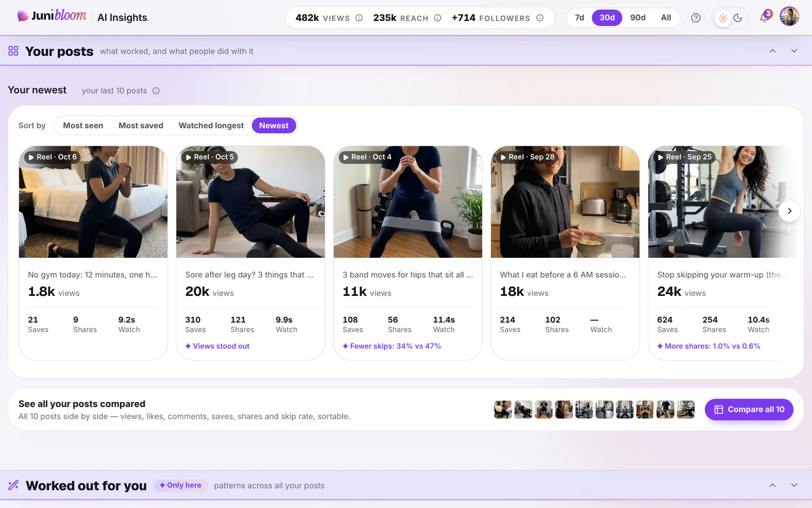This screenshot has height=508, width=812.
Task: Open the Oct 5 foam roller post image
Action: click(251, 202)
